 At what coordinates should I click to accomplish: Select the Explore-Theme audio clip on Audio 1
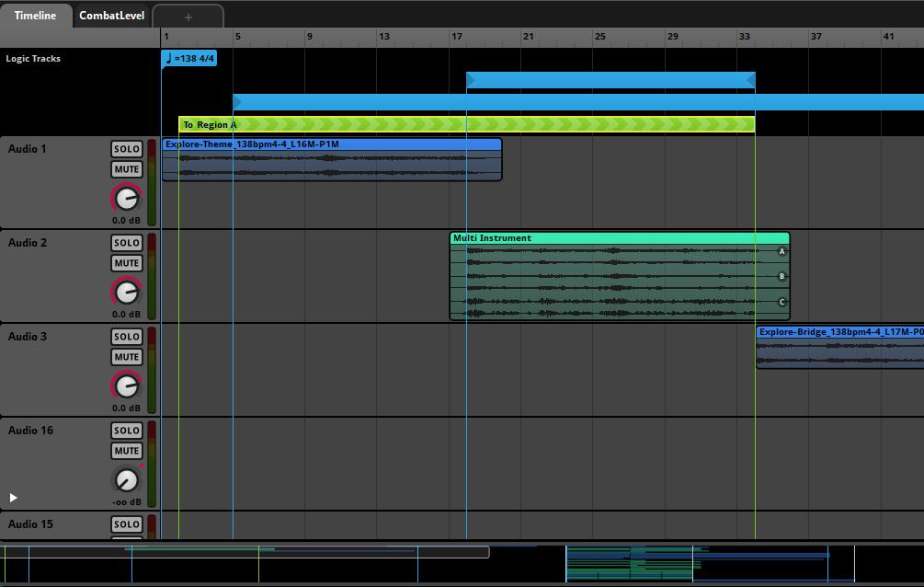coord(332,159)
